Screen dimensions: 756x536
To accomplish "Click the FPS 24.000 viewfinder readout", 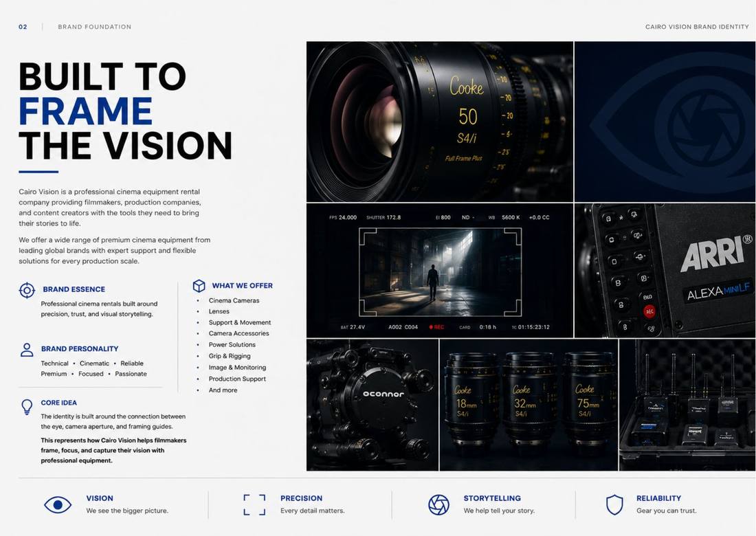I will pos(343,217).
